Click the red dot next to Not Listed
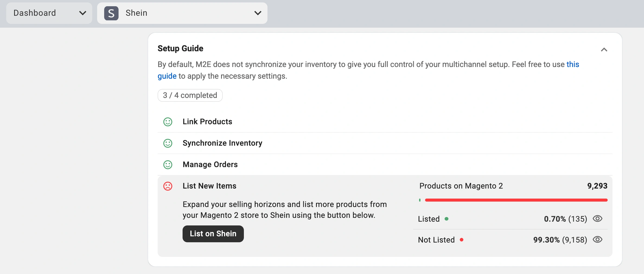This screenshot has height=274, width=644. [461, 240]
